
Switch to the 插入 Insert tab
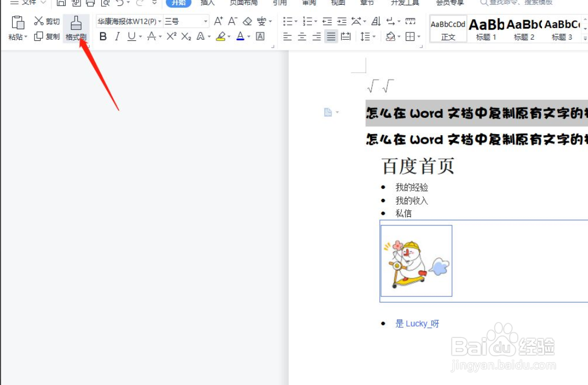207,3
